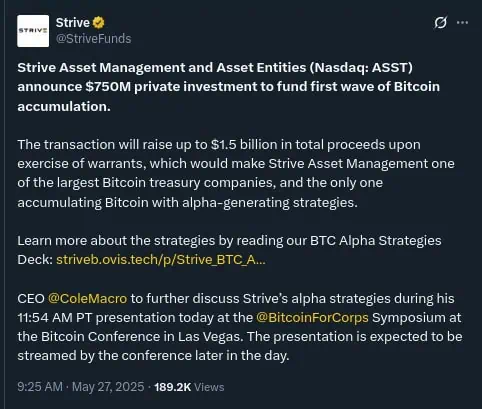Click the '(Nasdaq: ASST)' ticker text
The width and height of the screenshot is (482, 409).
point(361,68)
